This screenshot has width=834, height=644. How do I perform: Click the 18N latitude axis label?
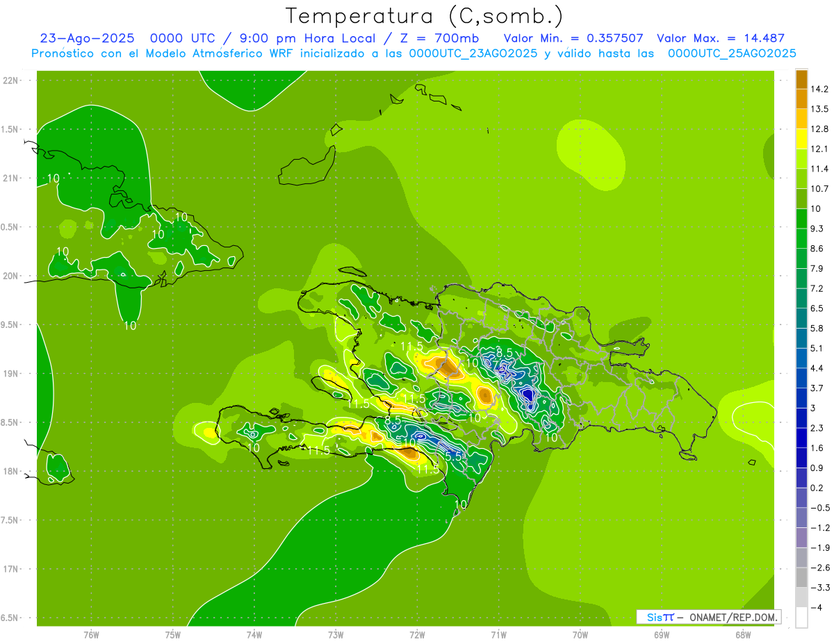click(x=11, y=471)
